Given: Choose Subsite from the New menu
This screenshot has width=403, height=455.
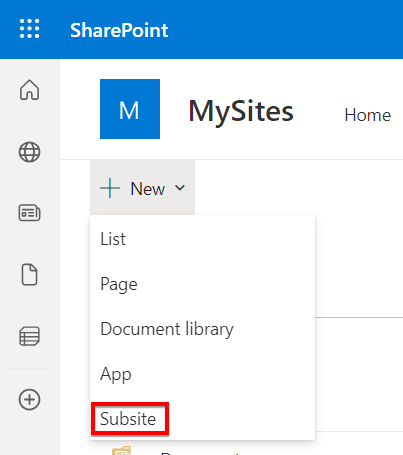Looking at the screenshot, I should tap(202, 419).
